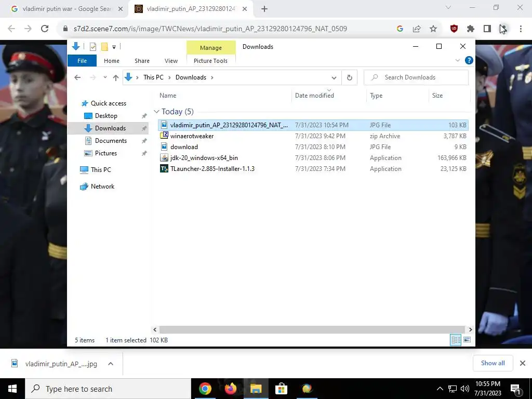Go back in Explorer navigation
Screen dimensions: 532x399
click(77, 77)
